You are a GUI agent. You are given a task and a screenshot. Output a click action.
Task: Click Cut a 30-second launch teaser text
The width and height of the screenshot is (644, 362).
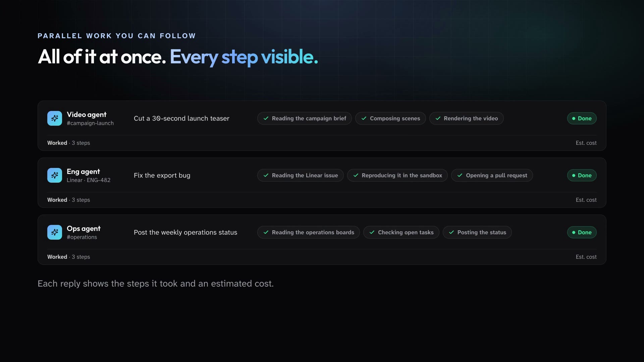coord(181,118)
